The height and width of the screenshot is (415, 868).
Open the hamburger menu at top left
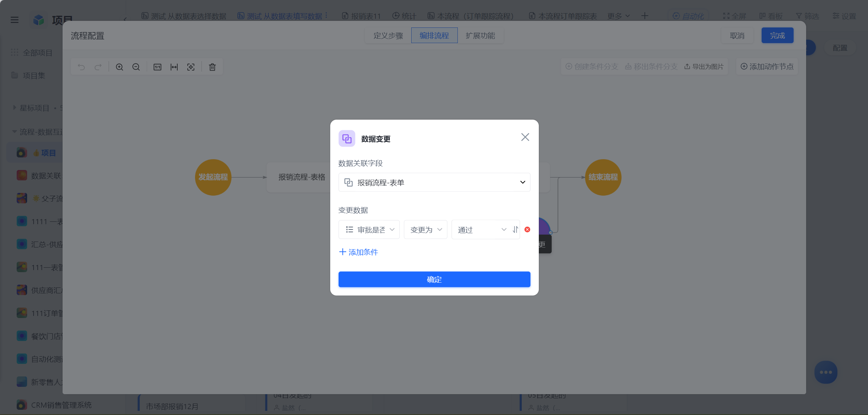point(15,20)
